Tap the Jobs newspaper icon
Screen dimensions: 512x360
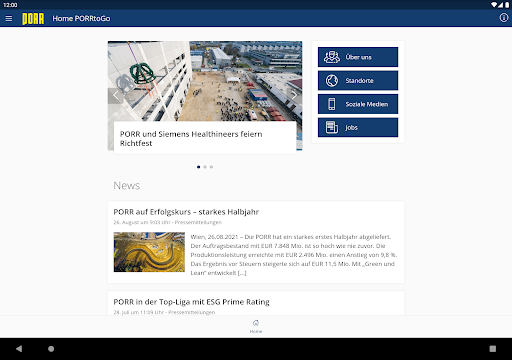click(x=332, y=127)
